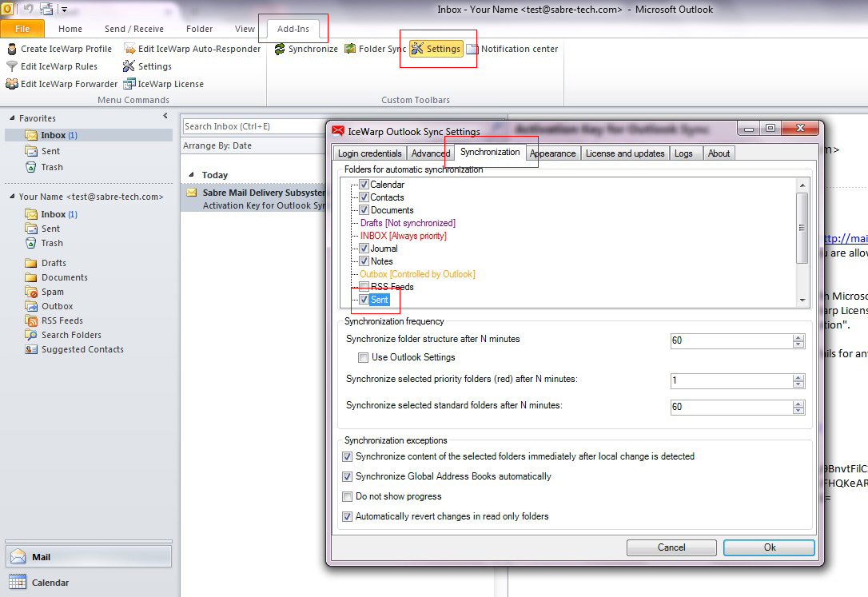Enable the RSS Feeds folder checkbox
The height and width of the screenshot is (597, 868).
(x=364, y=287)
